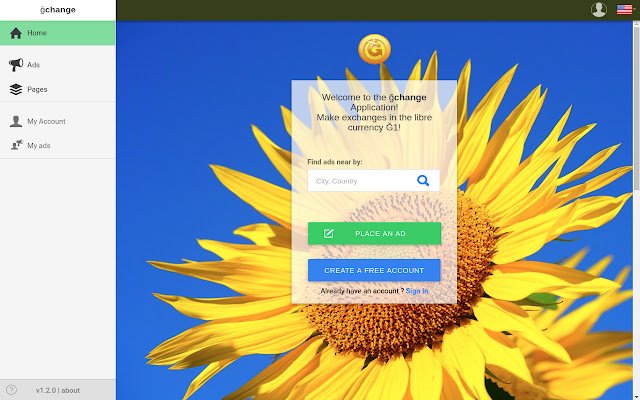Image resolution: width=640 pixels, height=400 pixels.
Task: Click Create a Free Account button
Action: [374, 270]
